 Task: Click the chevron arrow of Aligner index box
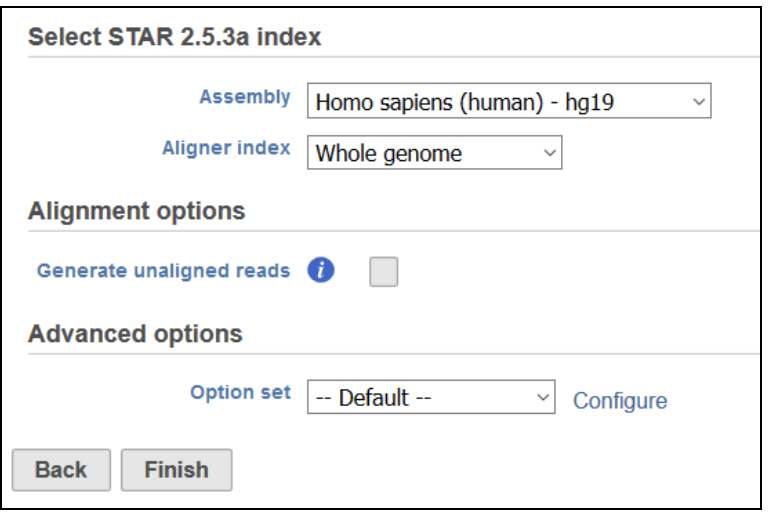click(550, 153)
